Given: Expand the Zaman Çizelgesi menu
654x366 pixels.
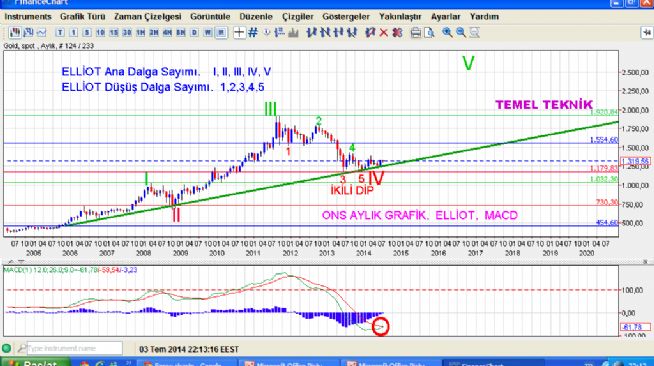Looking at the screenshot, I should pos(148,17).
